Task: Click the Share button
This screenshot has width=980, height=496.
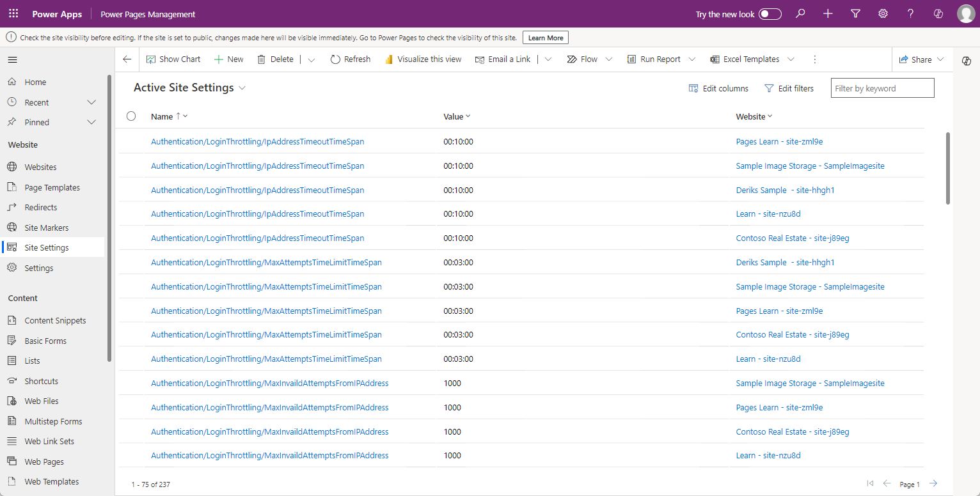Action: pos(915,59)
